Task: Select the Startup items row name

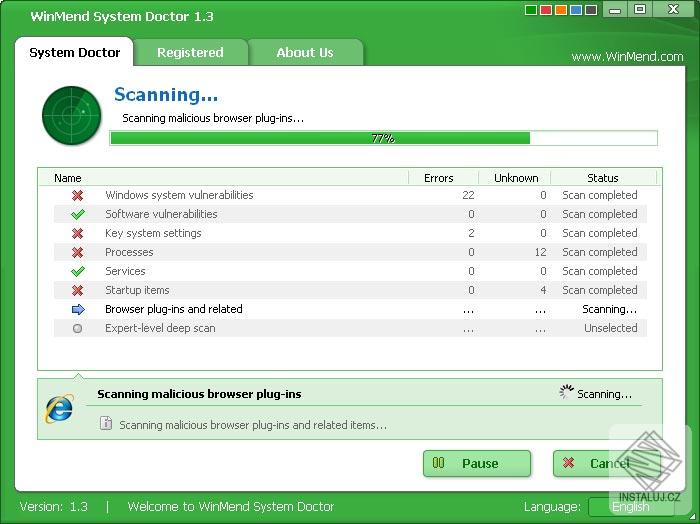Action: point(137,290)
